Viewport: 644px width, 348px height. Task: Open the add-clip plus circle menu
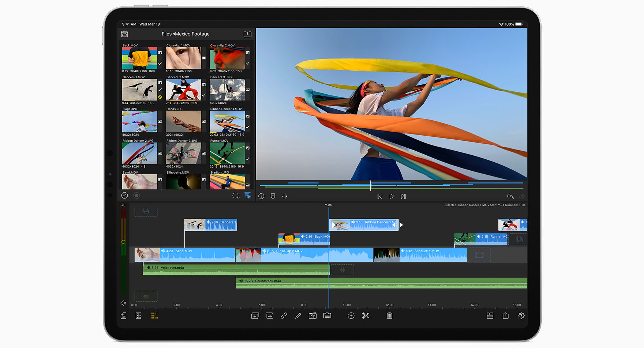point(351,316)
